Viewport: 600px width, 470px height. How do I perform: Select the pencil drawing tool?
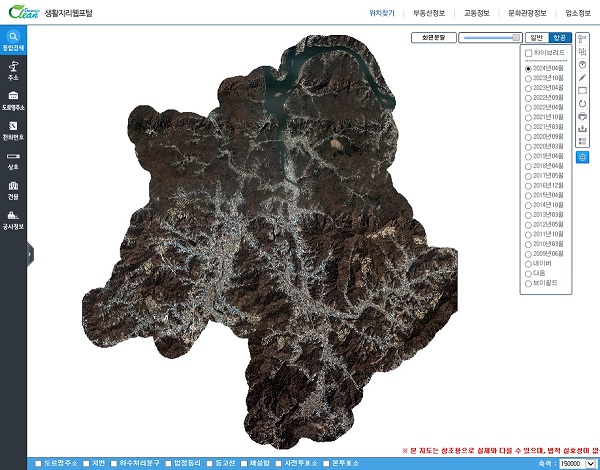pyautogui.click(x=582, y=78)
